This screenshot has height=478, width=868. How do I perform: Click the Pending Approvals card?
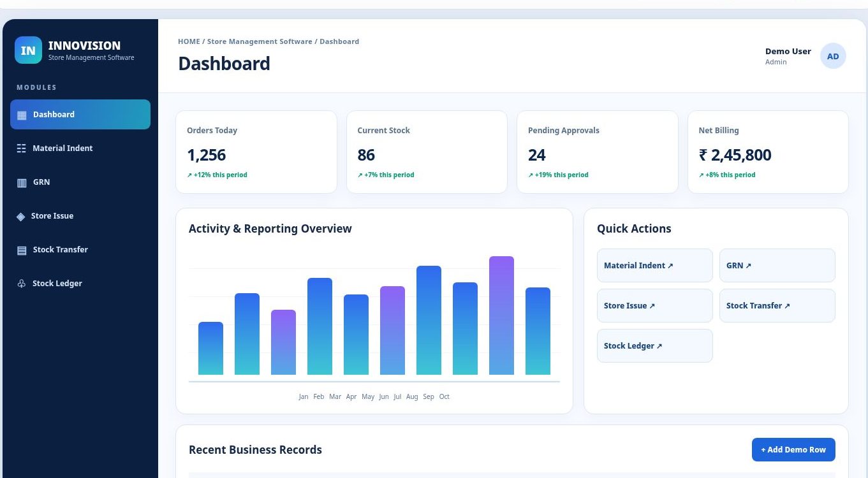tap(597, 152)
